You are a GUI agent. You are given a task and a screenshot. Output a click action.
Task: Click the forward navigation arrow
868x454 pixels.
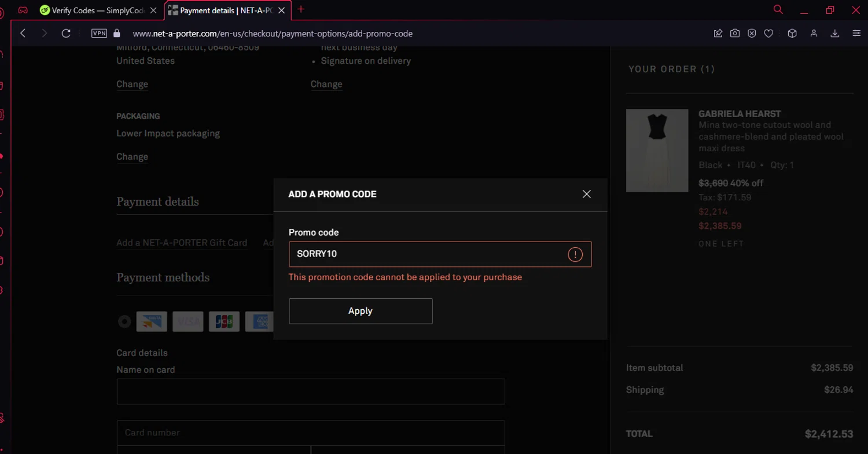click(x=45, y=34)
